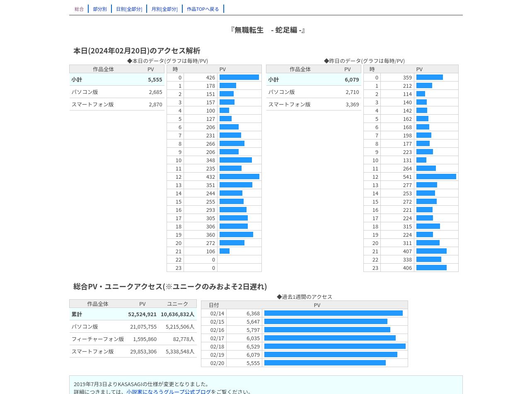
Task: Open the 総合 tab
Action: click(x=79, y=9)
